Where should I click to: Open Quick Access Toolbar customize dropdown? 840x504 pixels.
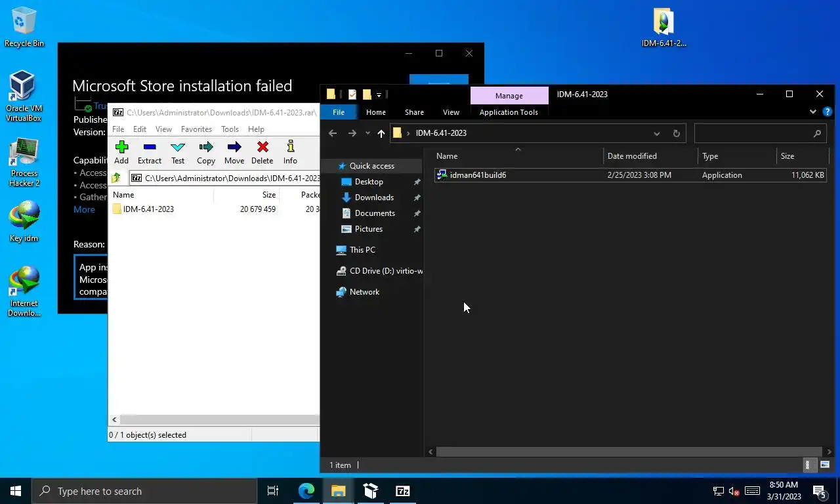click(x=379, y=95)
